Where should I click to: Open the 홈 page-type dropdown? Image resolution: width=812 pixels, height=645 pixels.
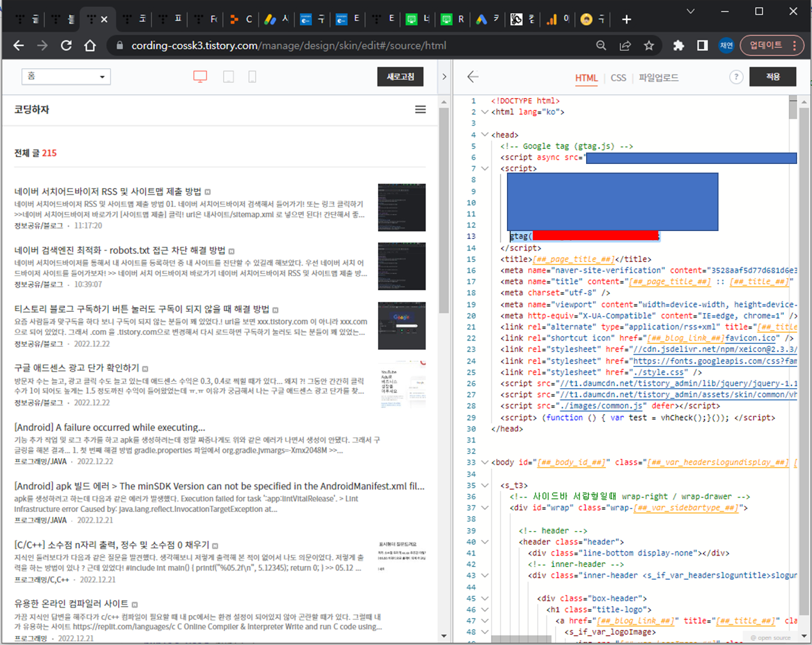pos(66,76)
